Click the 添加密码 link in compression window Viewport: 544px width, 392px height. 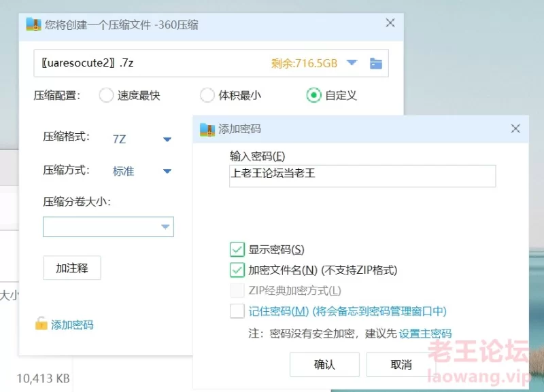point(72,325)
